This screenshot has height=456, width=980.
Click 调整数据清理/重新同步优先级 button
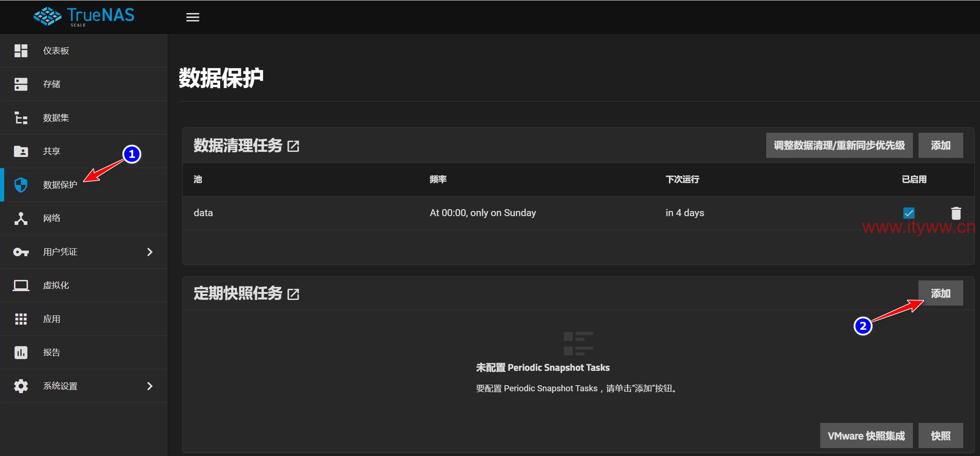839,145
